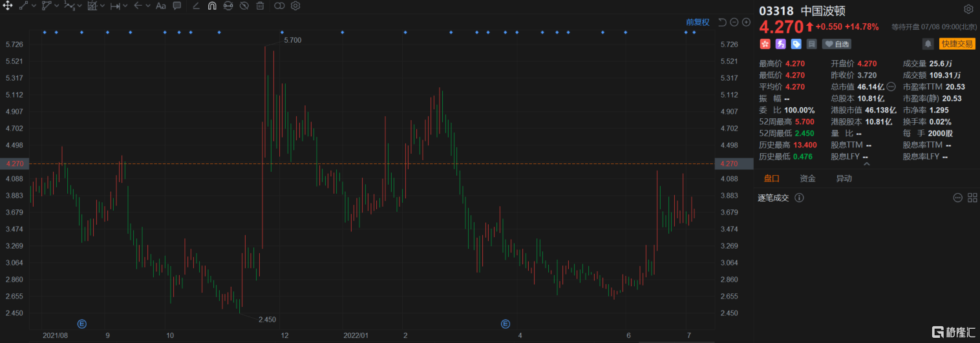Select the text annotation Aa tool
Viewport: 980px width, 343px height.
pyautogui.click(x=161, y=6)
